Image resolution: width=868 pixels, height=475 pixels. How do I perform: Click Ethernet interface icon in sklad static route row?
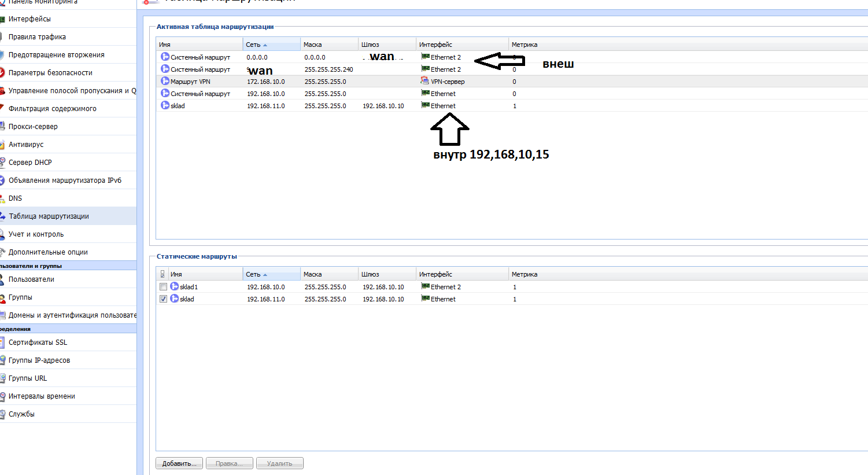(x=425, y=299)
